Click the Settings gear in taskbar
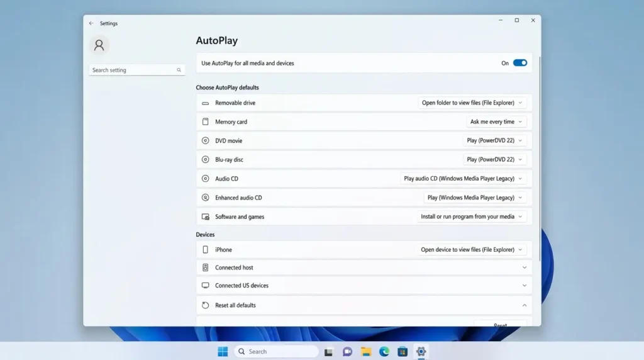The width and height of the screenshot is (644, 360). pyautogui.click(x=421, y=351)
